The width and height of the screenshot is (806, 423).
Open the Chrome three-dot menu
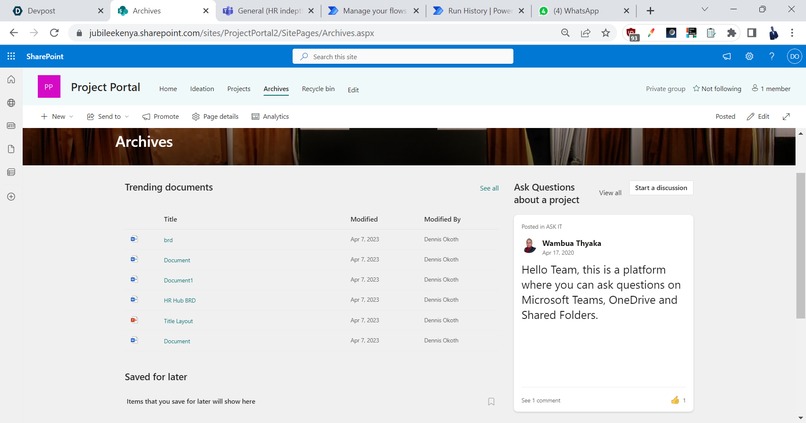(x=792, y=33)
